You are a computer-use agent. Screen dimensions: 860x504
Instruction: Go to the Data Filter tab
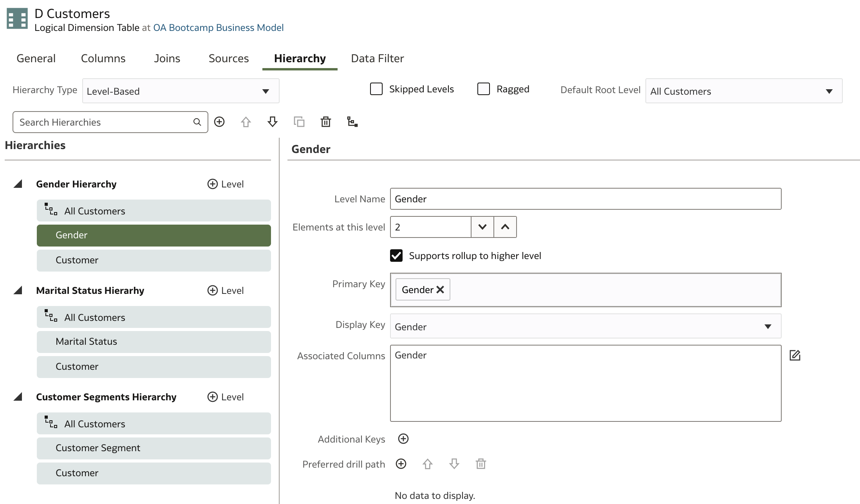(378, 58)
